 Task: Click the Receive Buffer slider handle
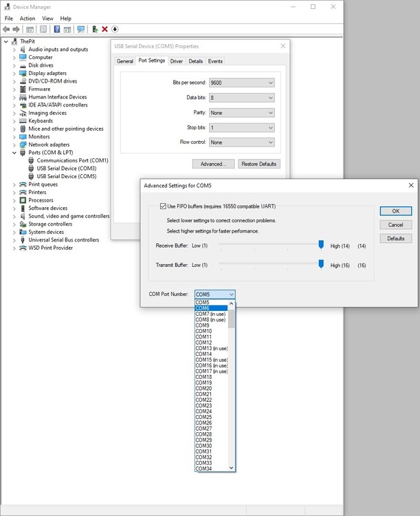click(321, 245)
